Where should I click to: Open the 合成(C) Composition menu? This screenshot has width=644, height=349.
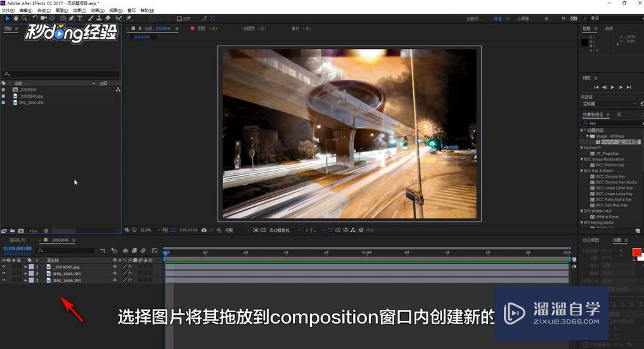44,10
